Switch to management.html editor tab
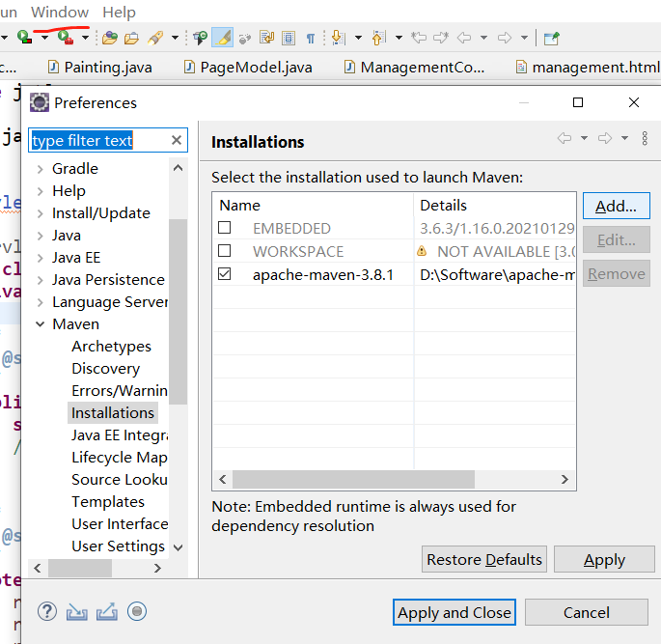661x644 pixels. point(588,67)
